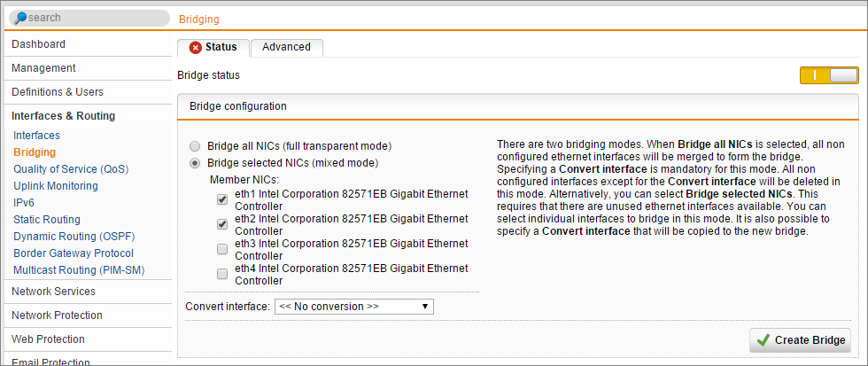This screenshot has width=868, height=366.
Task: Click the Create Bridge button
Action: point(800,340)
